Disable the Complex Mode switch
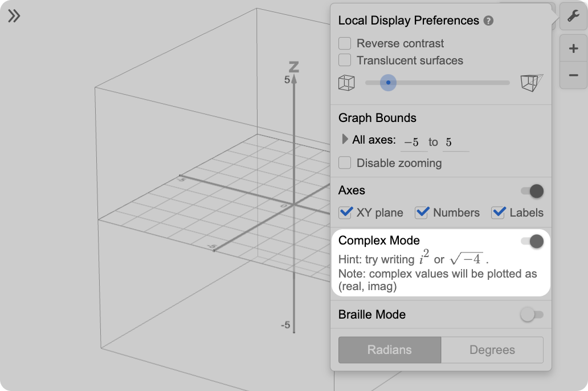Image resolution: width=588 pixels, height=391 pixels. pyautogui.click(x=532, y=242)
